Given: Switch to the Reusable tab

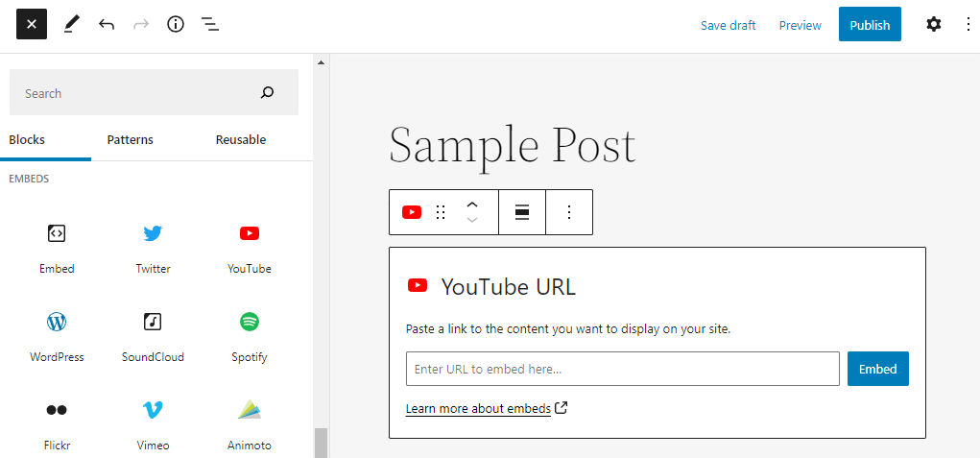Looking at the screenshot, I should (x=240, y=140).
